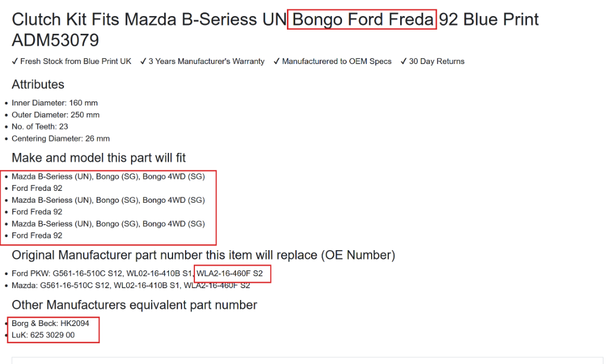The width and height of the screenshot is (607, 364).
Task: Click the checkmark next to "Manufacturered to OEM Specs"
Action: click(x=277, y=61)
